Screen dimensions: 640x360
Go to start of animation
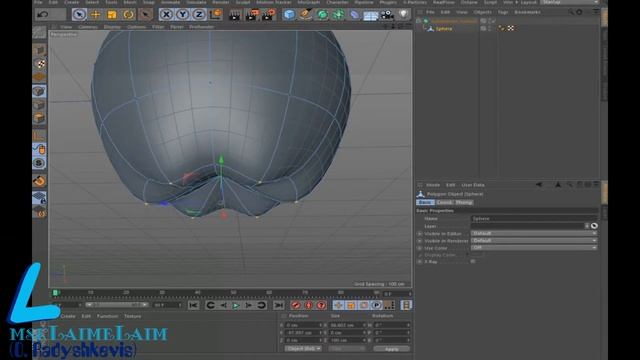point(193,305)
